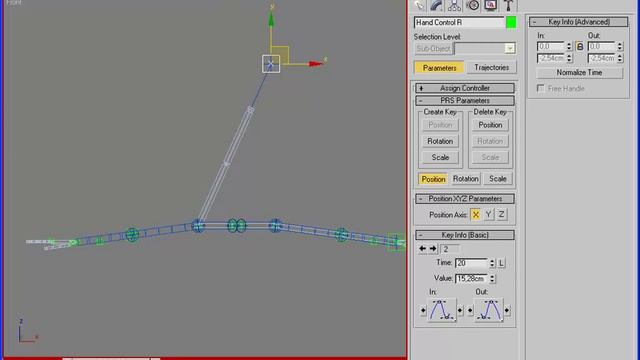Select X as Position Axis

click(475, 215)
